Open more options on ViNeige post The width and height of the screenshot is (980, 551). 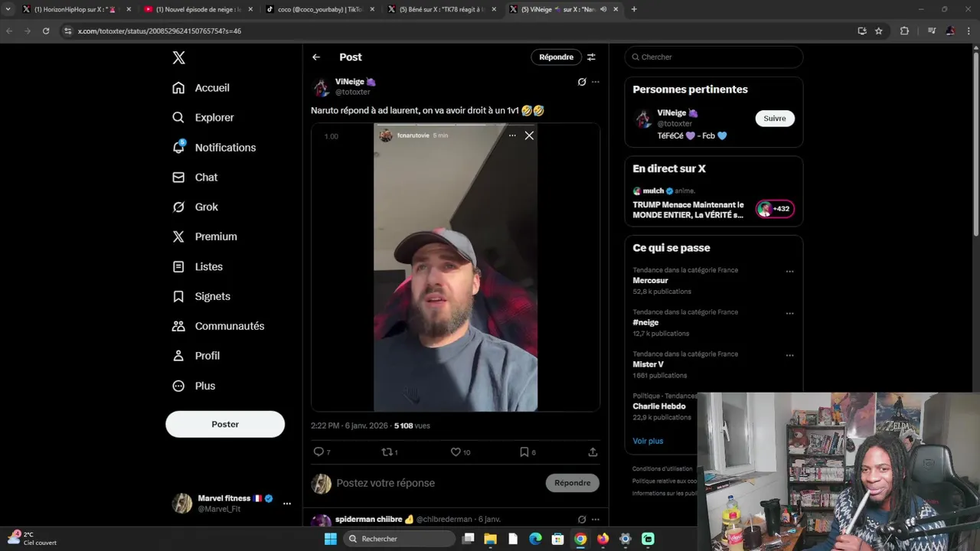click(596, 82)
